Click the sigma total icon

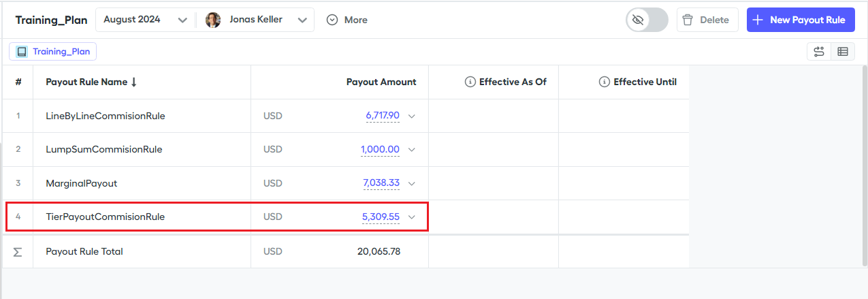pos(18,251)
